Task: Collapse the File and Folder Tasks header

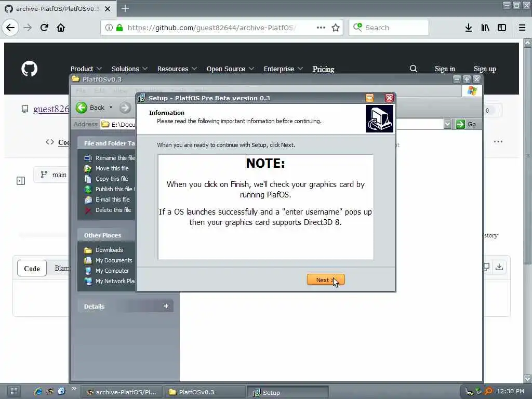Action: [106, 143]
